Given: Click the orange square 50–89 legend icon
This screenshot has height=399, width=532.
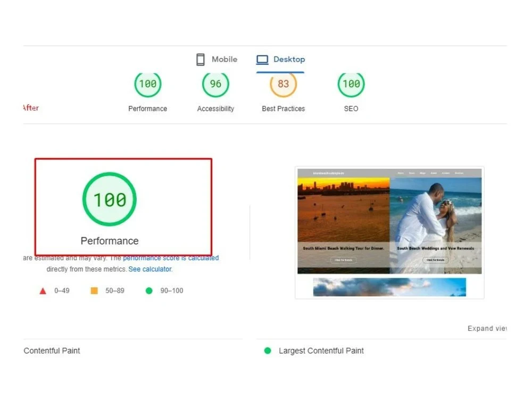Looking at the screenshot, I should coord(94,290).
